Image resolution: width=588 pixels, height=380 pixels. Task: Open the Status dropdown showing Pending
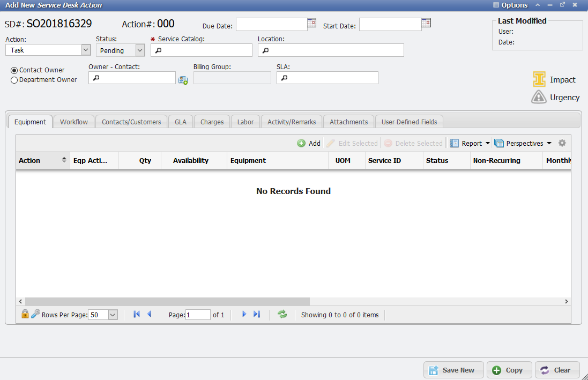(x=140, y=50)
